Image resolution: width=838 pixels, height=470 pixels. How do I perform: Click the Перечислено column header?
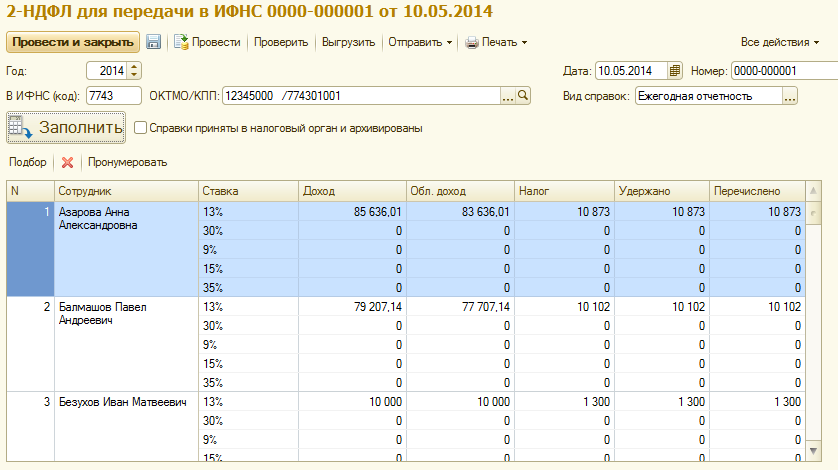click(757, 191)
